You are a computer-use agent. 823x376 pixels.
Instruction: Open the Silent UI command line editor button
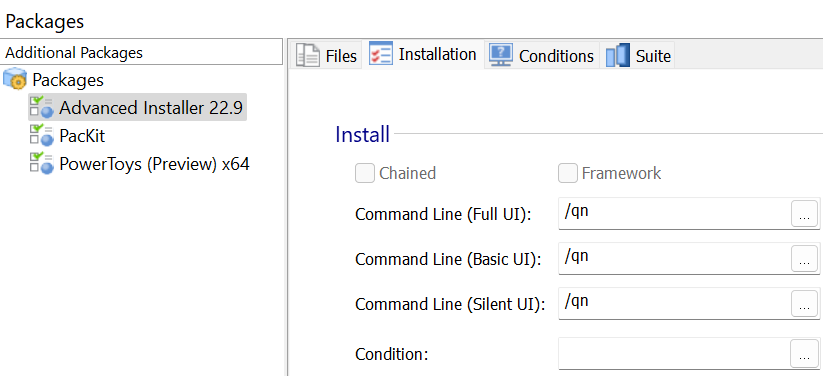[804, 304]
